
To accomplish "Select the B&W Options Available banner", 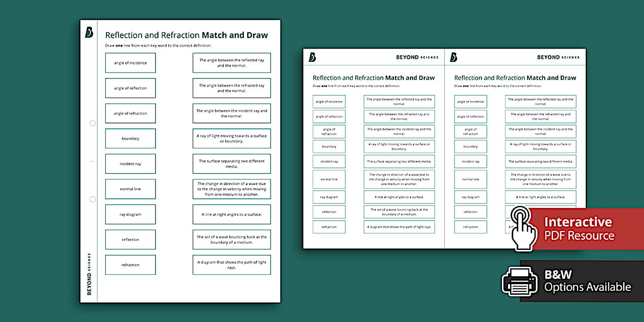I will coord(587,281).
